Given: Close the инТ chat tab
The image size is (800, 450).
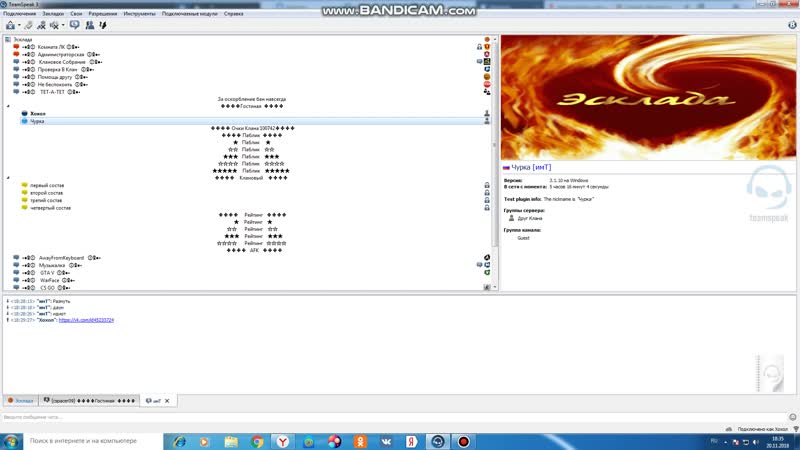Looking at the screenshot, I should pyautogui.click(x=167, y=401).
